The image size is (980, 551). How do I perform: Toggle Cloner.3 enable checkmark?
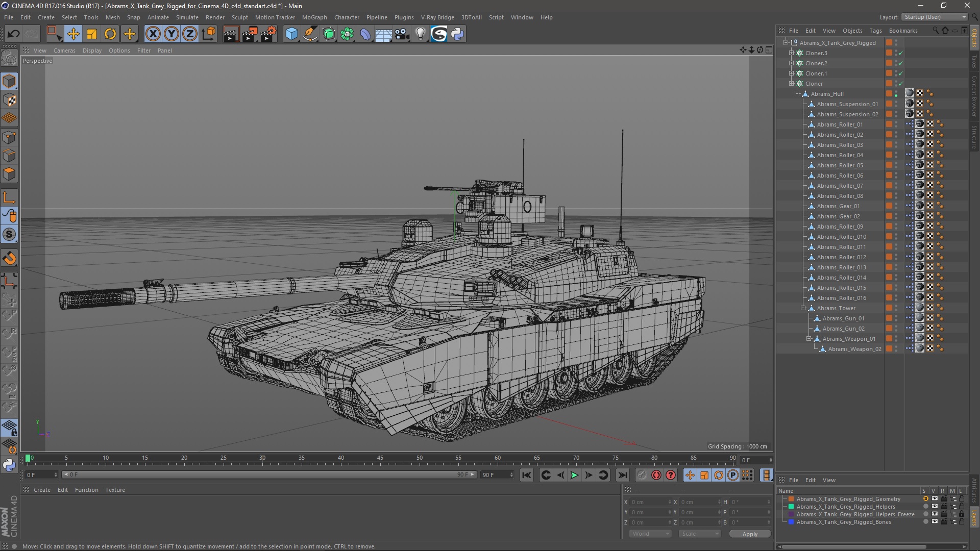pos(901,53)
